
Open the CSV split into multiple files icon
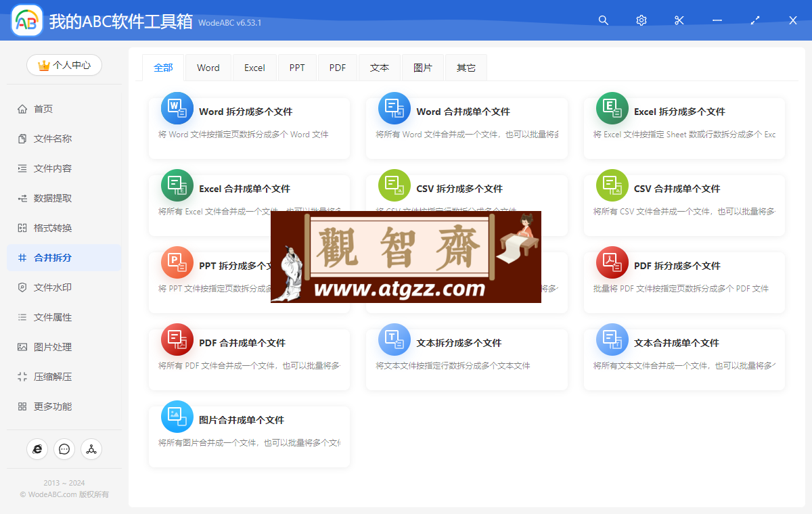tap(394, 185)
